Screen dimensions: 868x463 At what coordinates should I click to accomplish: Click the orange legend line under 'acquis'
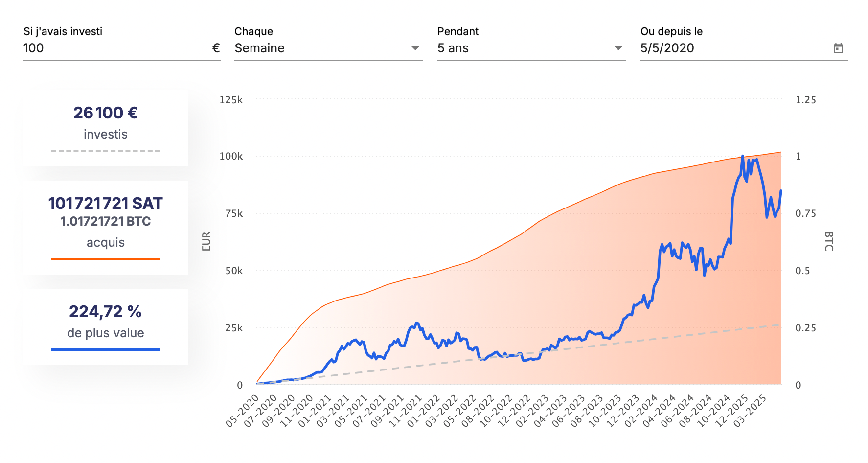pyautogui.click(x=105, y=258)
